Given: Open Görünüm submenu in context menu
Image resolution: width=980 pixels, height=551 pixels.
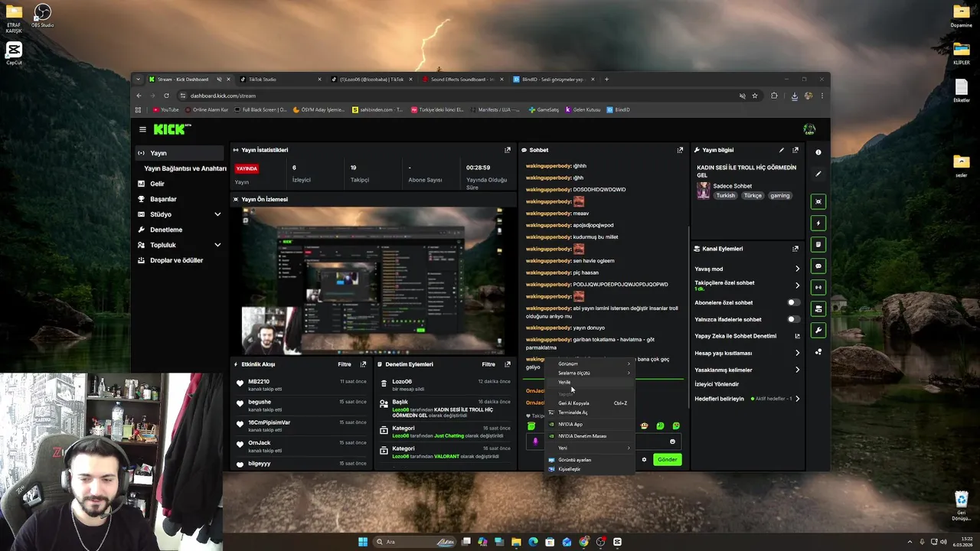Looking at the screenshot, I should point(590,364).
